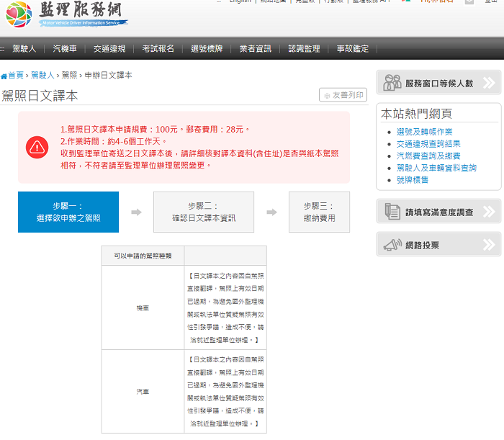
Task: Open the 交通違規 navigation menu
Action: click(x=109, y=49)
